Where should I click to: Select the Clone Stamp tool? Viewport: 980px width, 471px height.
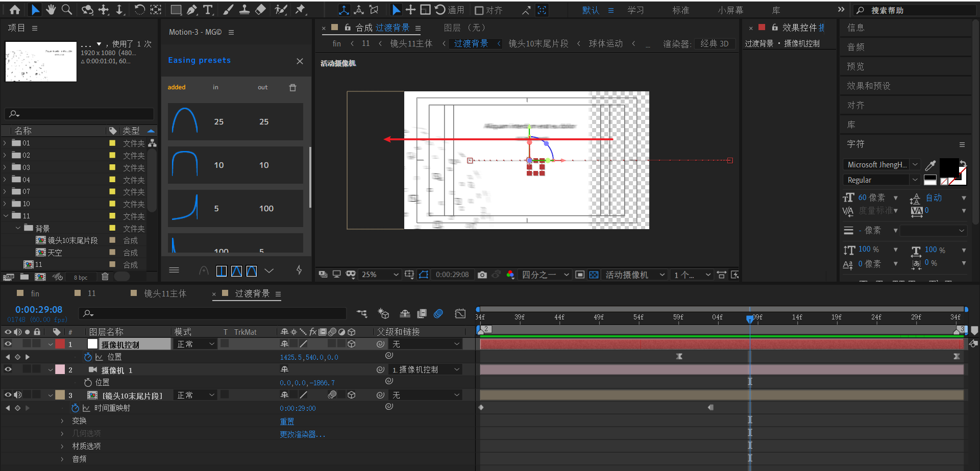pyautogui.click(x=244, y=10)
